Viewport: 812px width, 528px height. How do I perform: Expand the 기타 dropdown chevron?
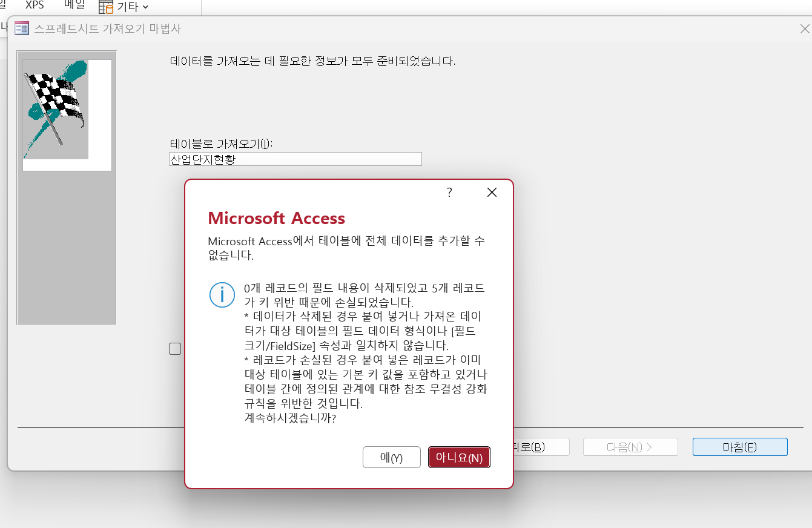pos(145,7)
